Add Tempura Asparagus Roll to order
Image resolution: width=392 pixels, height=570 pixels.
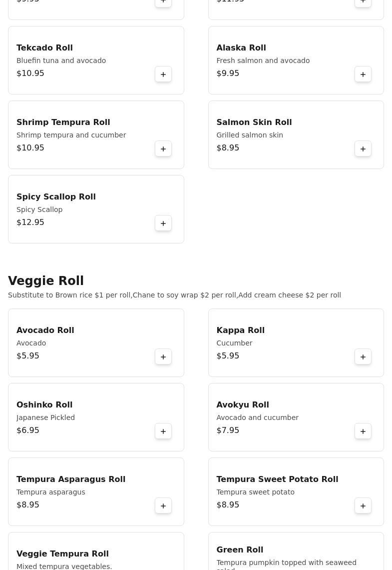click(x=163, y=506)
